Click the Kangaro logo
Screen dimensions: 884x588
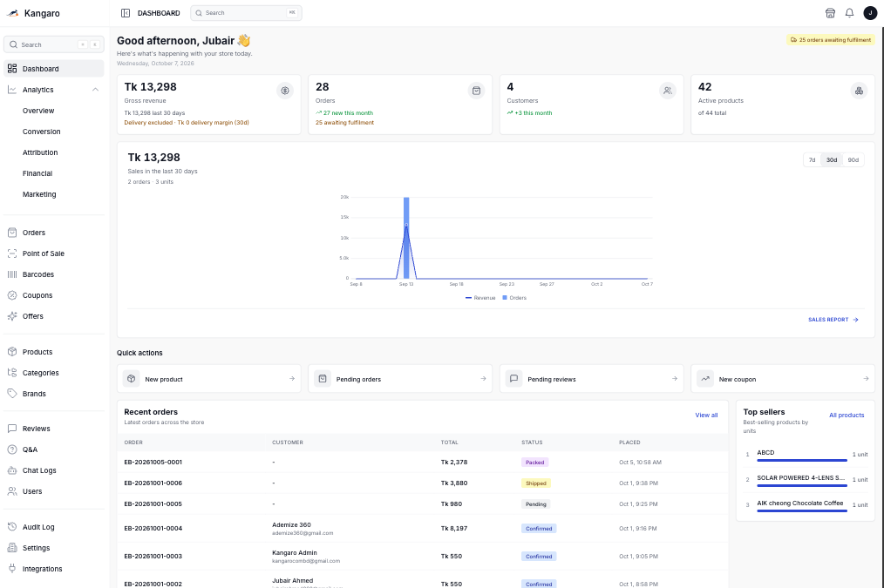coord(12,13)
